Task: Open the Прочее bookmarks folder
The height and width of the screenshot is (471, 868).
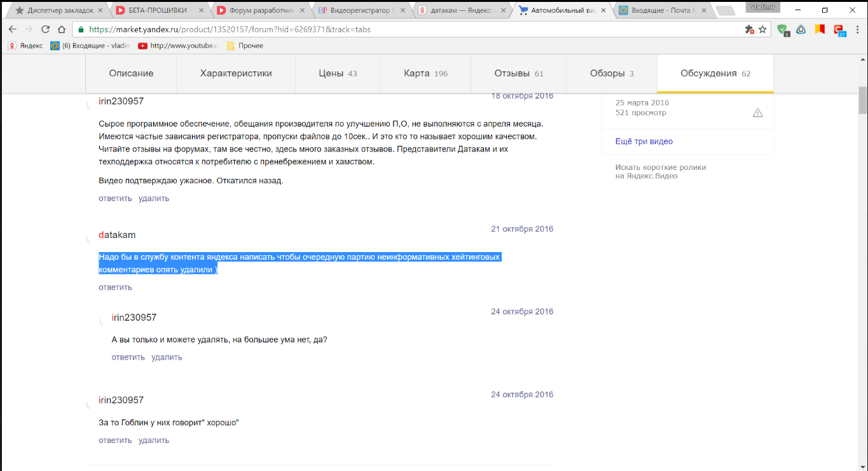Action: pyautogui.click(x=245, y=46)
